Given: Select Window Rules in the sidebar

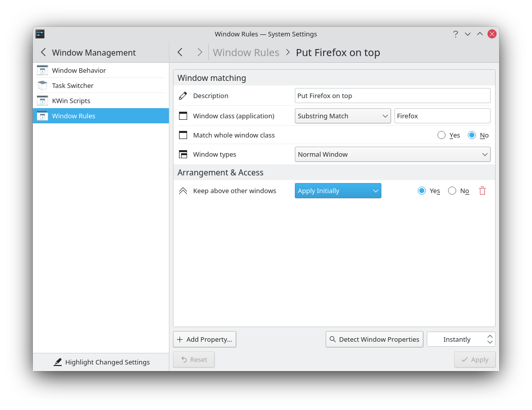Looking at the screenshot, I should (x=101, y=116).
